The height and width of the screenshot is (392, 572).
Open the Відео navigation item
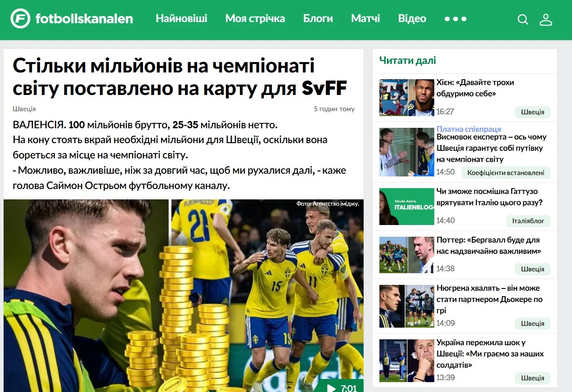pos(412,18)
